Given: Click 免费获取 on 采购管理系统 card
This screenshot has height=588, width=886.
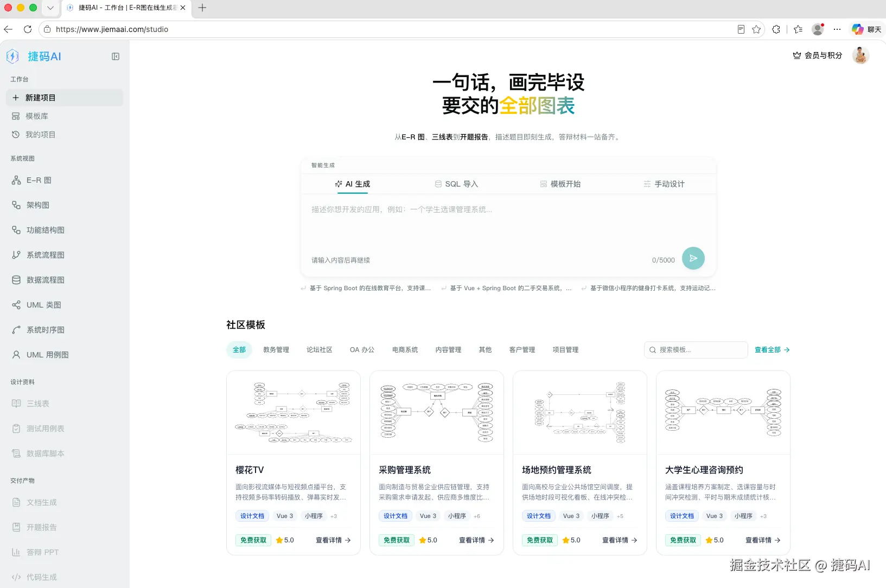Looking at the screenshot, I should pyautogui.click(x=397, y=540).
